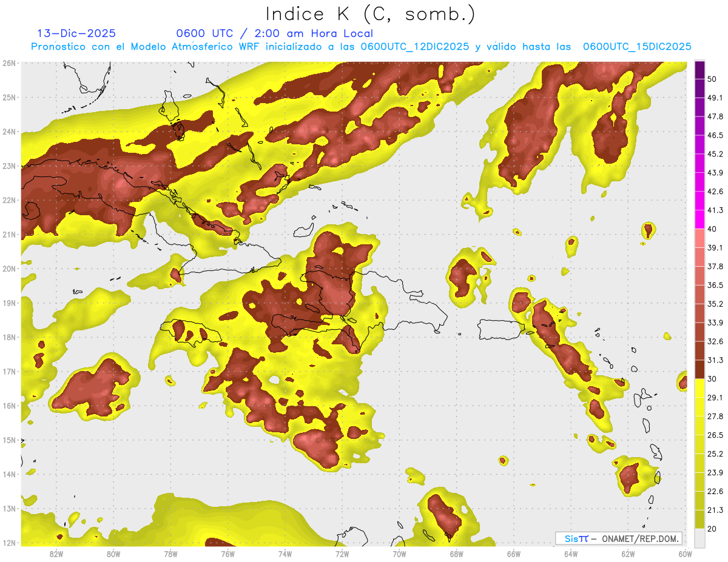728x562 pixels.
Task: Click the '49.1' color scale label
Action: click(x=715, y=98)
